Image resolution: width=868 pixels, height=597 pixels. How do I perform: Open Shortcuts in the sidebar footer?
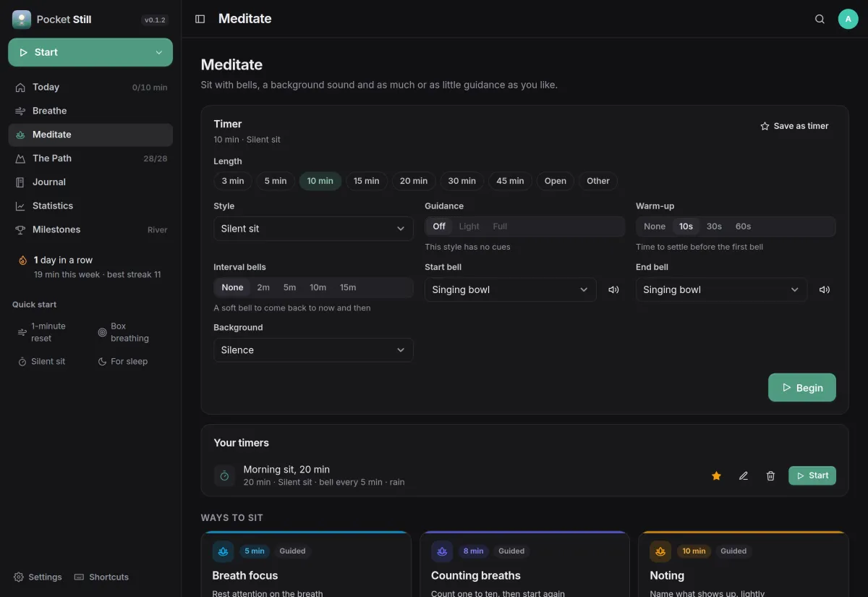(101, 577)
